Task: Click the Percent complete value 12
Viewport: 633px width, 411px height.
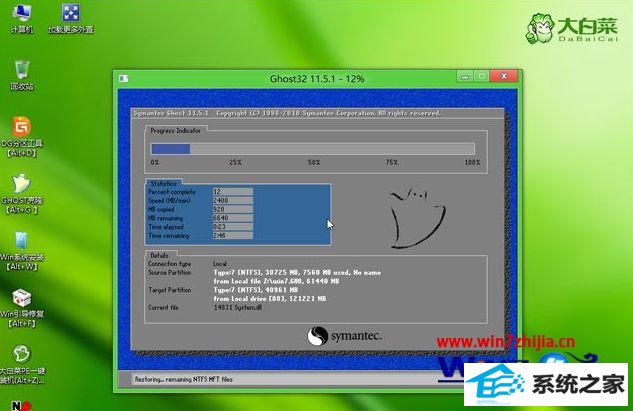Action: click(x=233, y=191)
